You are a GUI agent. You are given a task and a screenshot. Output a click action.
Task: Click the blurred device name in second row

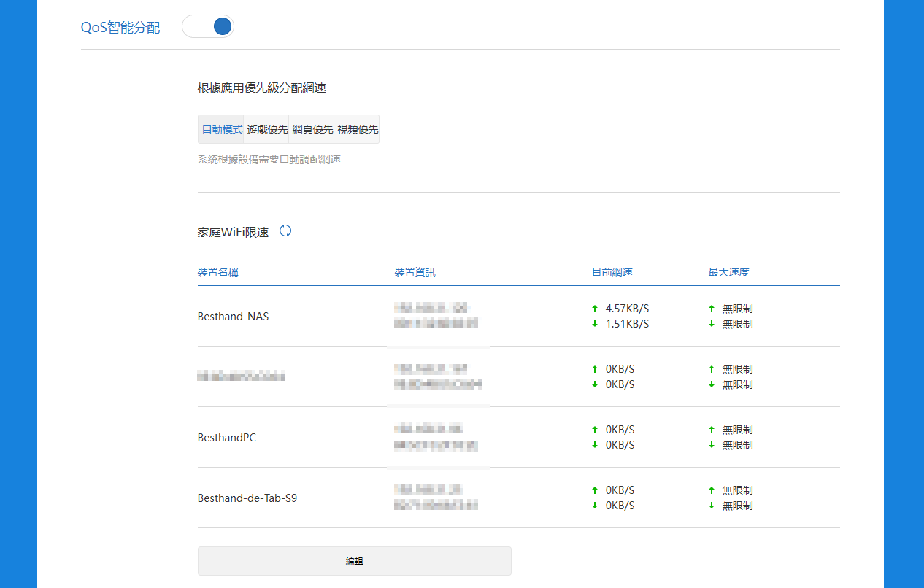click(x=241, y=376)
